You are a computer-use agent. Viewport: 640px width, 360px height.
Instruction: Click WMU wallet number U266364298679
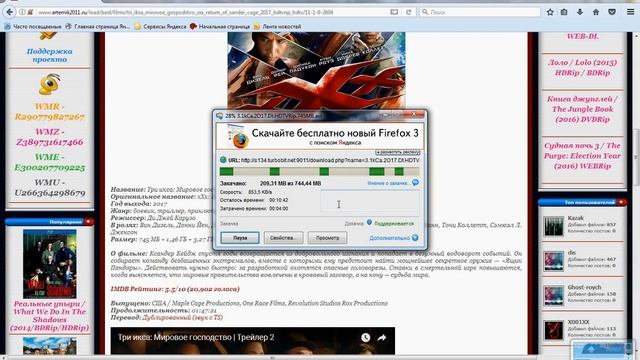tap(50, 193)
